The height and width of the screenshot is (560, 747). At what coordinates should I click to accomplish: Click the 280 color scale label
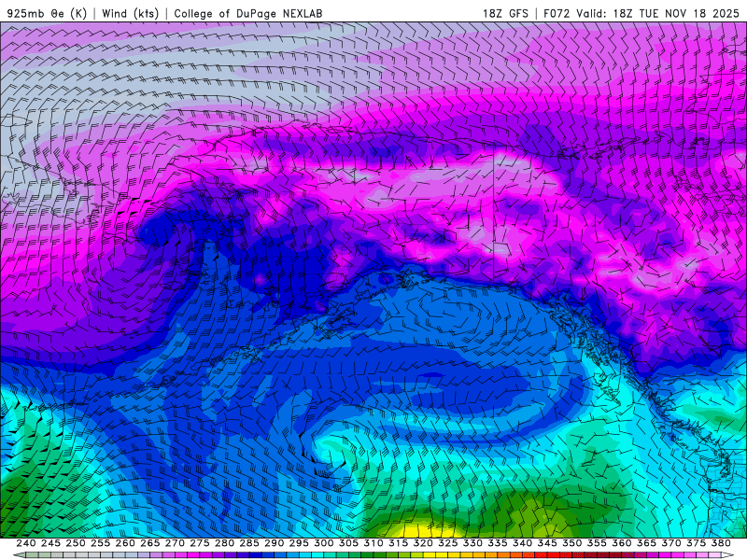224,543
